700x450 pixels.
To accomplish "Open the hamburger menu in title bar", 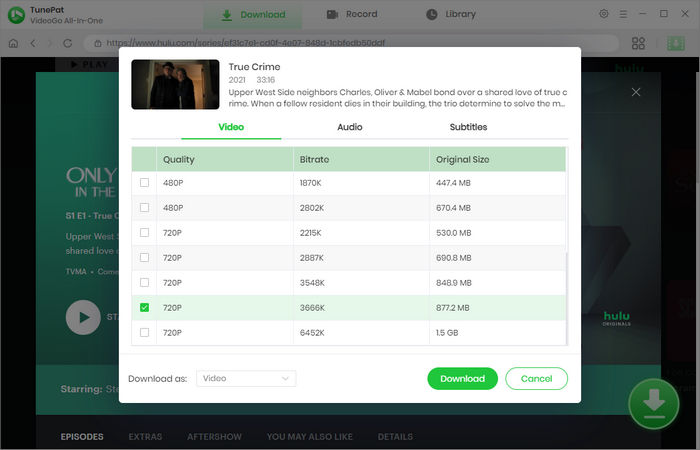I will 624,14.
